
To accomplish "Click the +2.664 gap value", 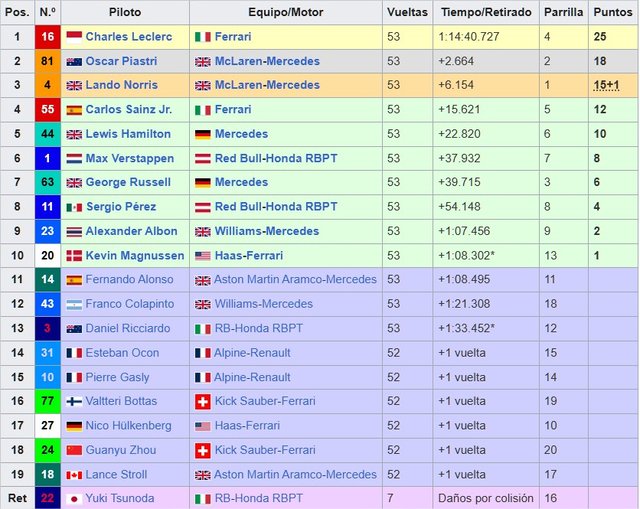I will (x=456, y=61).
